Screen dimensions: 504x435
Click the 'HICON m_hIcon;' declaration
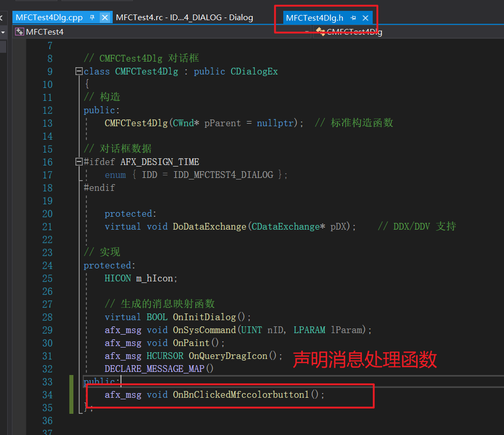(x=141, y=278)
